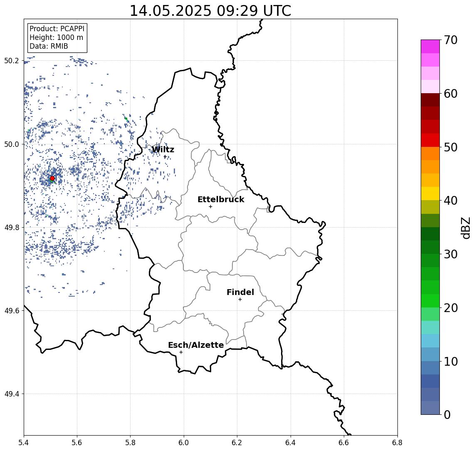Click the 5.4 longitude tick label
The width and height of the screenshot is (476, 451).
tap(24, 443)
